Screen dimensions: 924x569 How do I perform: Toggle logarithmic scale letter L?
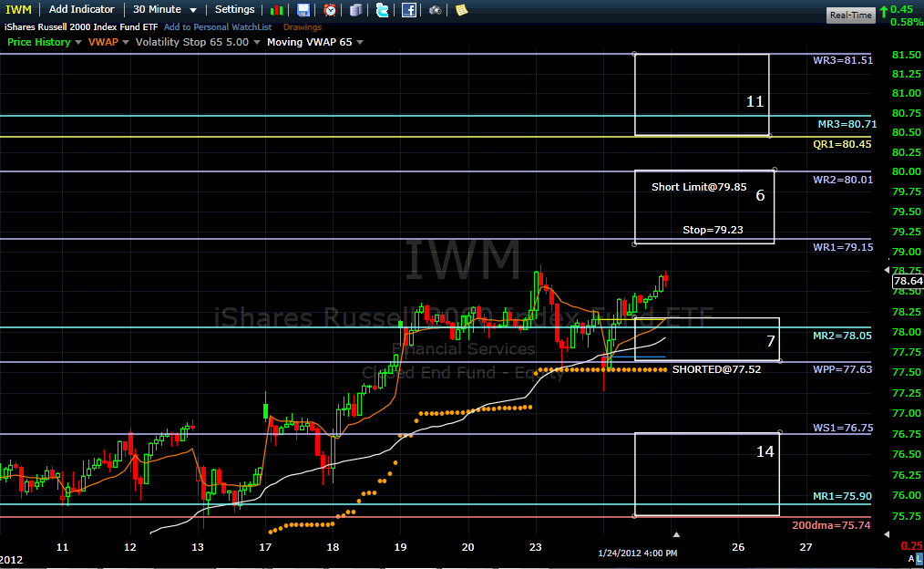(919, 558)
